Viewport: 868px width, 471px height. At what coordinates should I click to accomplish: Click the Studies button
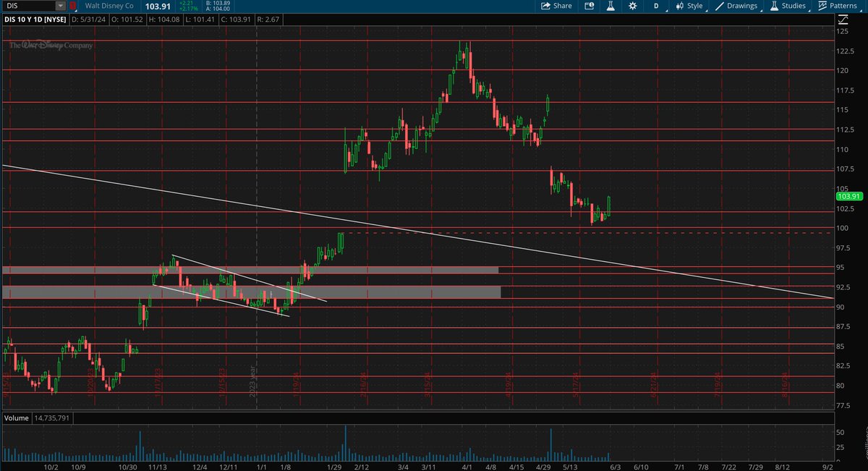pyautogui.click(x=793, y=6)
